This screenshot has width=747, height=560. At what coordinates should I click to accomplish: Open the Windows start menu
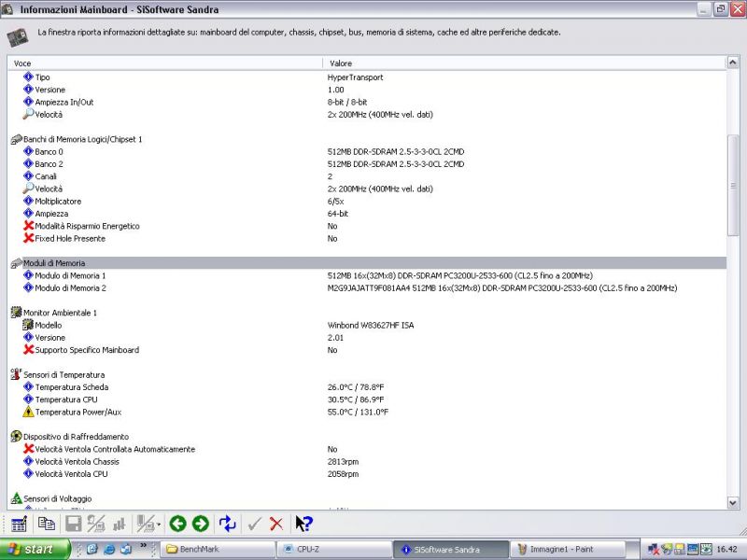(x=35, y=549)
